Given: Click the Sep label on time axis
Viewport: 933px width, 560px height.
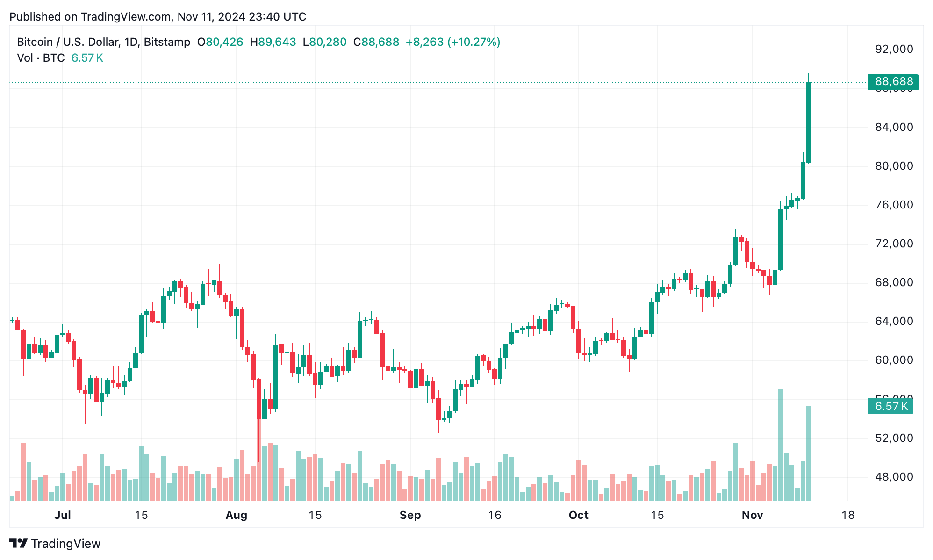Looking at the screenshot, I should 410,515.
